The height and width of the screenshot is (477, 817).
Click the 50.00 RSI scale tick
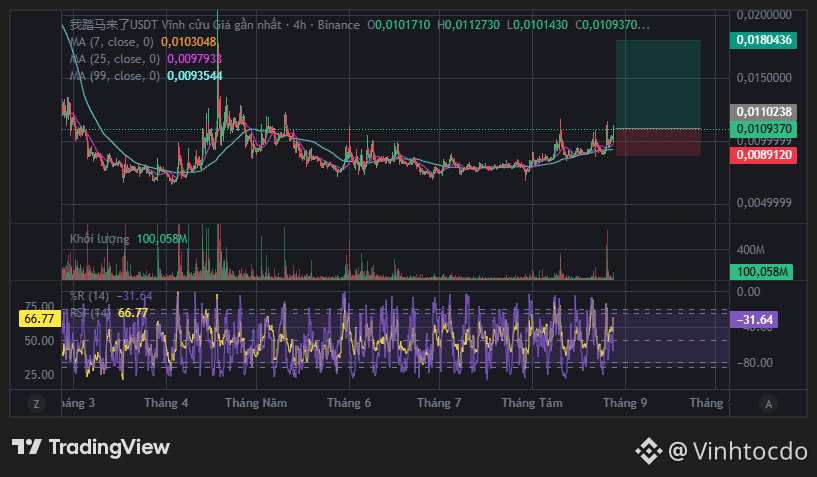pos(39,341)
